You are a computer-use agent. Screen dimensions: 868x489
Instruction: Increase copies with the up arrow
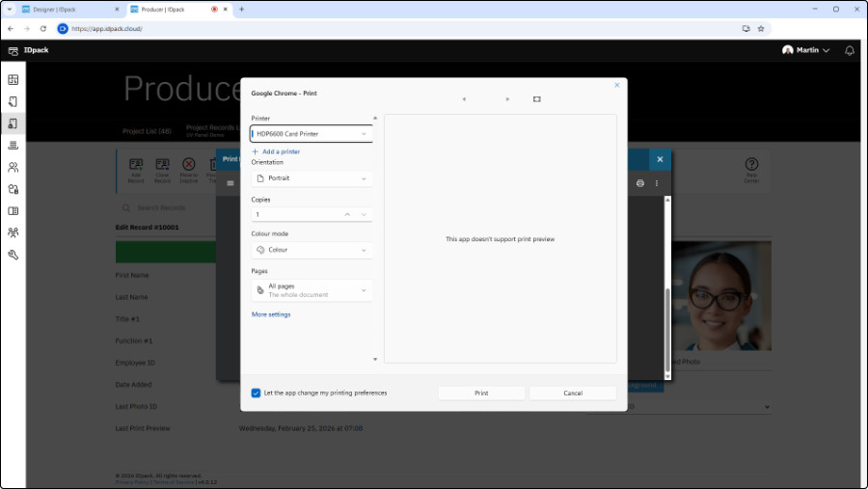point(347,214)
